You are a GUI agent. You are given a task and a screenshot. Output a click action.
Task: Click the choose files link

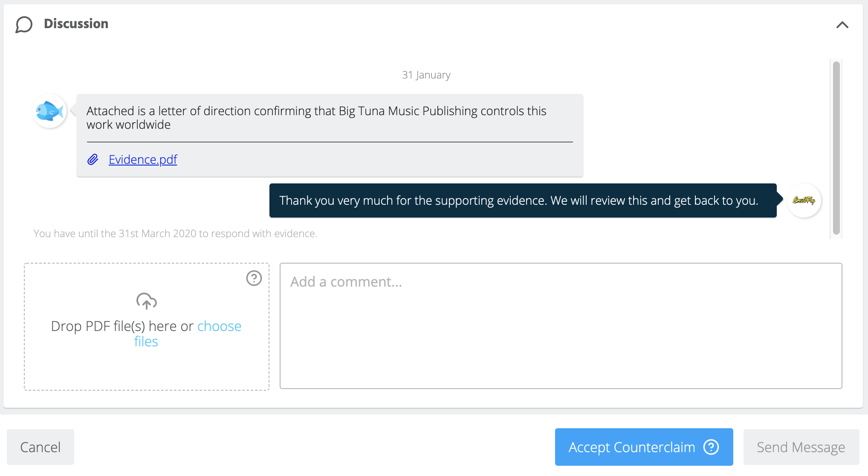click(219, 326)
